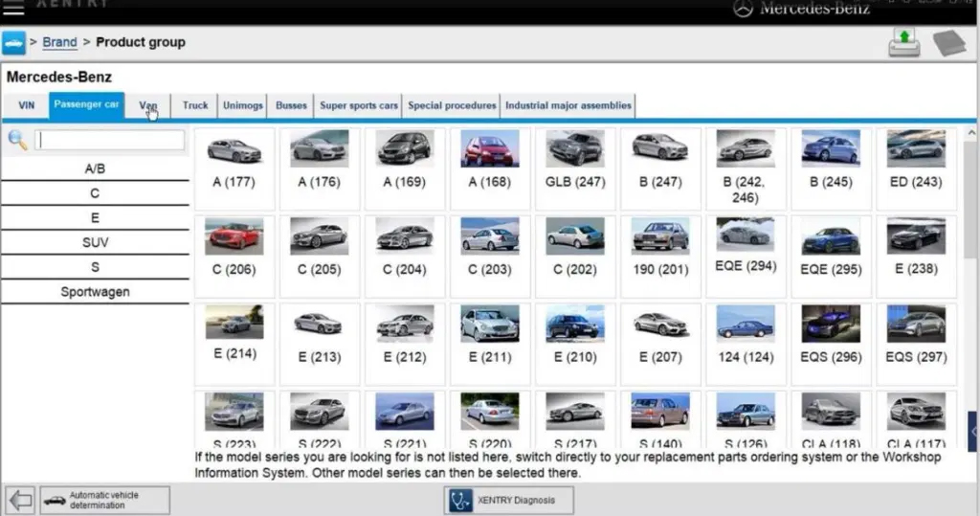Open the Brand breadcrumb link
Screen dimensions: 980x516
[60, 42]
